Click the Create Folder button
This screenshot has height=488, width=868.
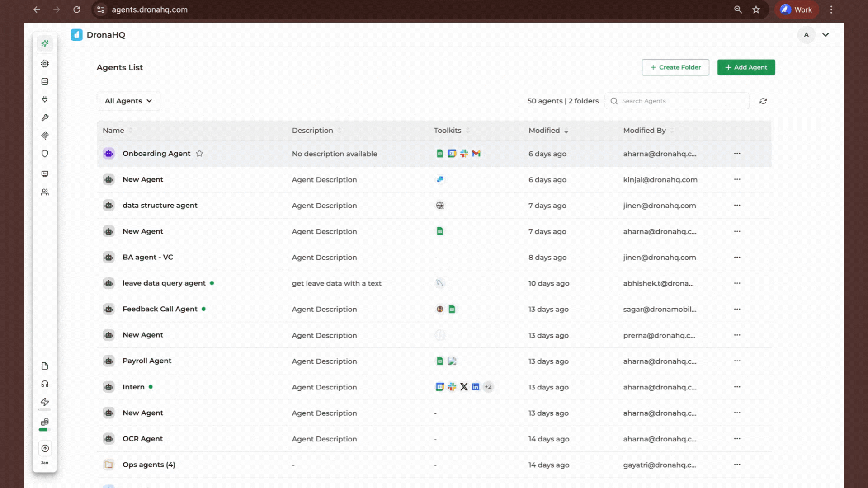click(x=675, y=67)
